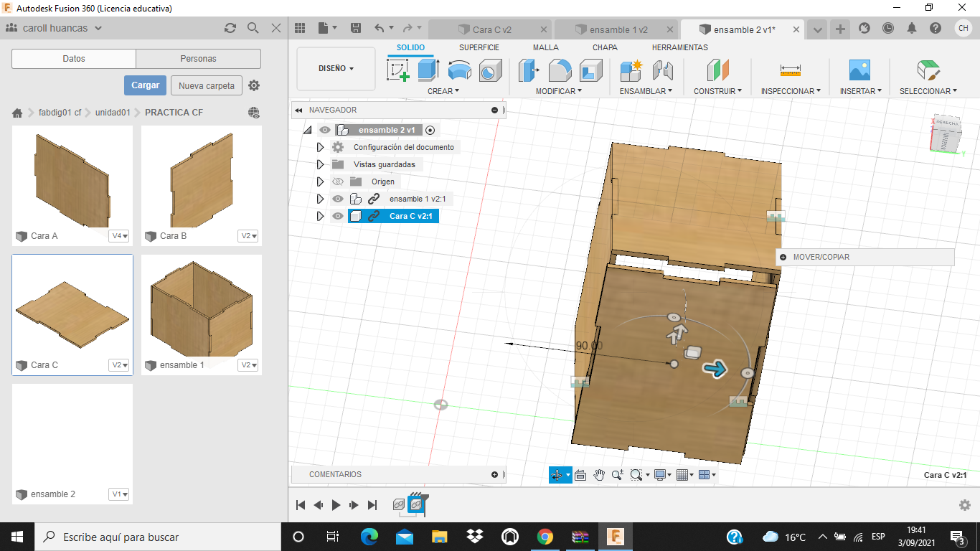Expand the ensamble 1 v2:1 node
Viewport: 980px width, 551px height.
coord(321,199)
